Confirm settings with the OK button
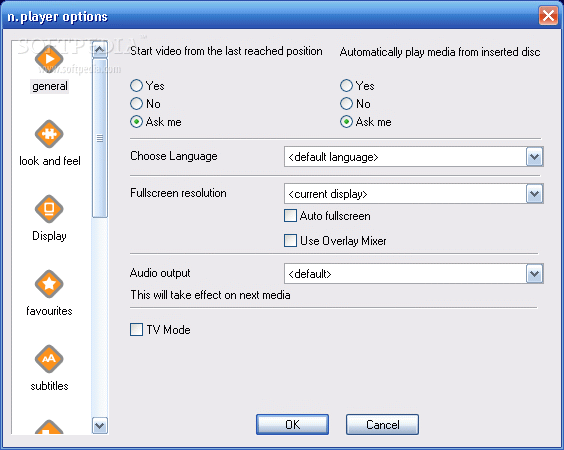Screen dimensions: 564x450 tap(292, 424)
